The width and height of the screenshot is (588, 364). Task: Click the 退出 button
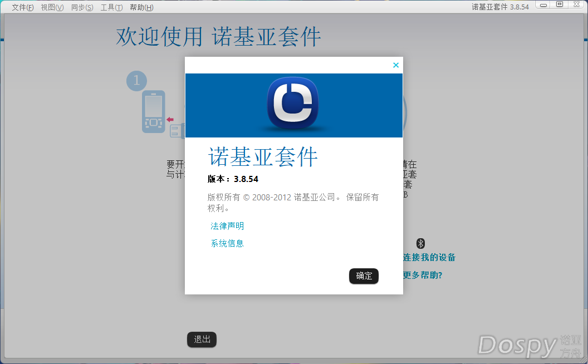point(202,340)
